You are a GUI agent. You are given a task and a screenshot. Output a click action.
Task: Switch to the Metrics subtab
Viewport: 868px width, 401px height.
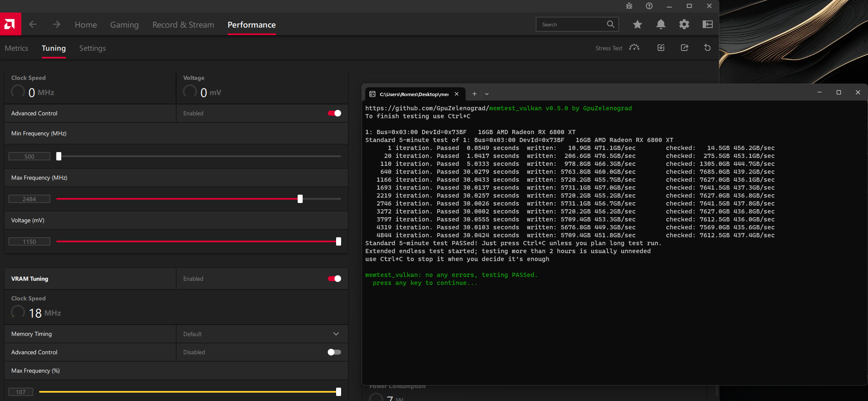click(17, 48)
